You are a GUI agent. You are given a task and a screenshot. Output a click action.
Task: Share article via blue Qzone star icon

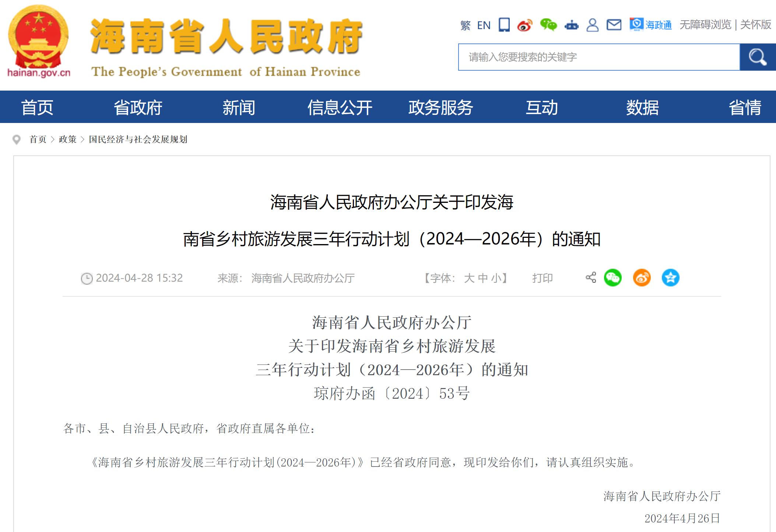click(670, 278)
